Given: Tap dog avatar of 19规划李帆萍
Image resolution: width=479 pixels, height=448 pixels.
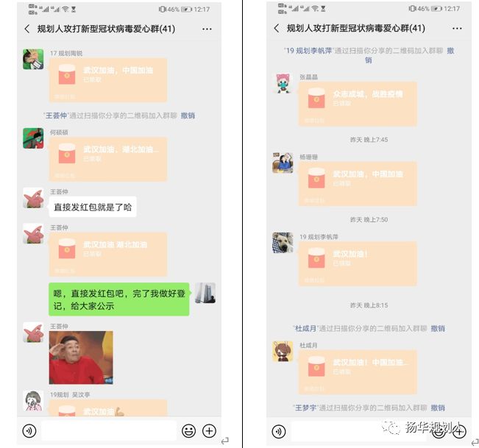Looking at the screenshot, I should click(283, 243).
